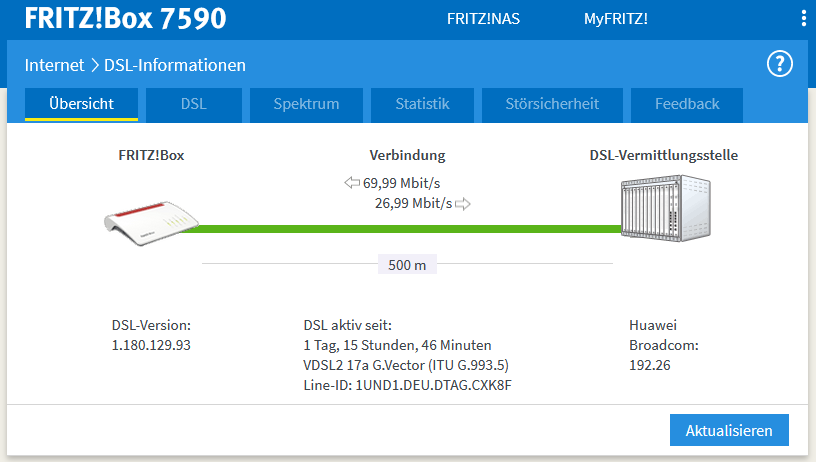Click the Aktualisieren button
The width and height of the screenshot is (816, 462).
(x=729, y=430)
